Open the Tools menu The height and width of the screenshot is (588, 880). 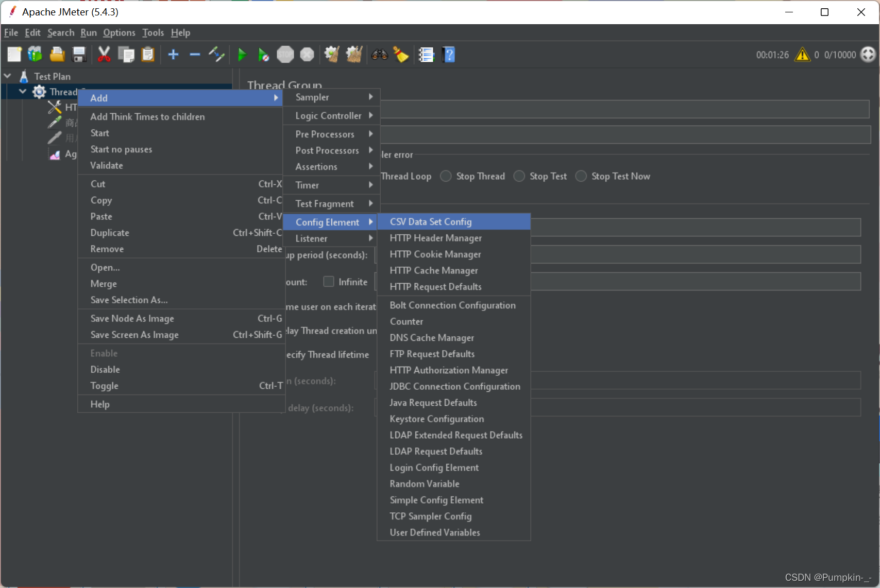pos(153,32)
